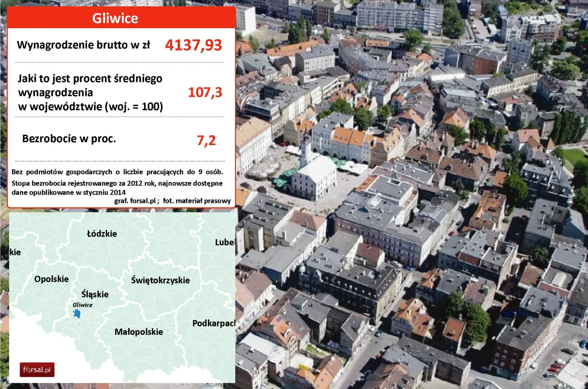Select the Małopolskie region label
This screenshot has height=389, width=588.
[139, 332]
